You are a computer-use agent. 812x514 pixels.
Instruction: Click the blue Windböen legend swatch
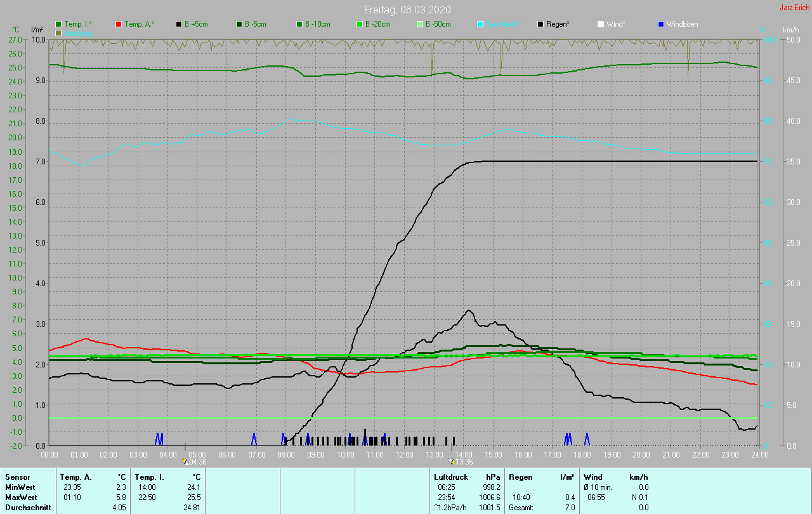(x=661, y=24)
